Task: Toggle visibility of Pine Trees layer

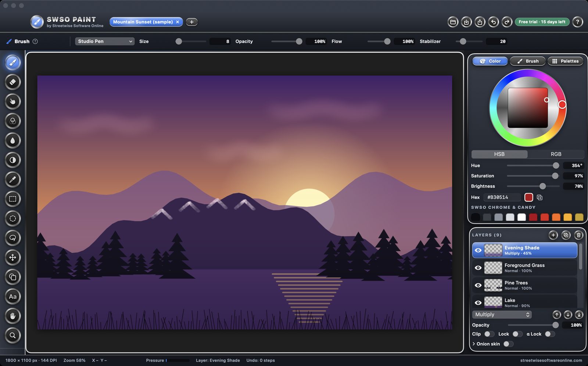Action: [x=478, y=285]
